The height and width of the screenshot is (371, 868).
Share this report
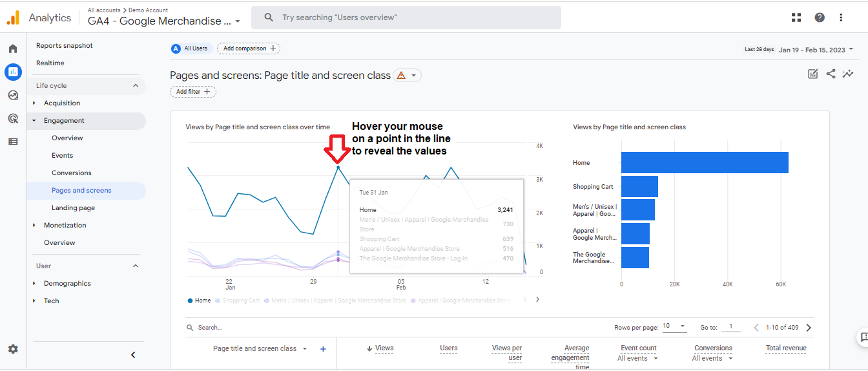tap(831, 74)
